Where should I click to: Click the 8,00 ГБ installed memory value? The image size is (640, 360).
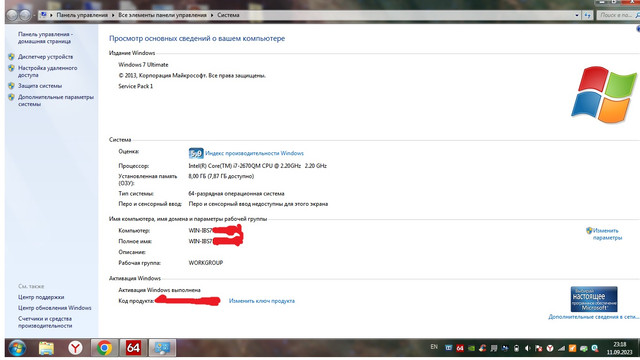coord(221,176)
